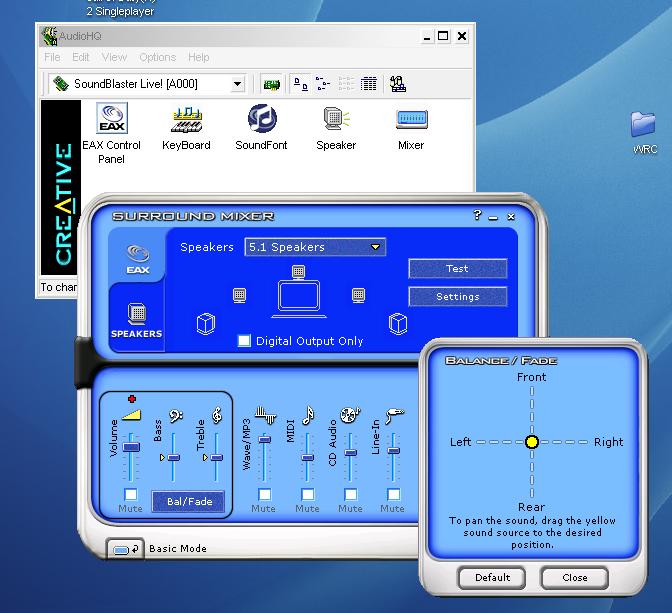Click the CD Audio level slider handle

[x=351, y=453]
